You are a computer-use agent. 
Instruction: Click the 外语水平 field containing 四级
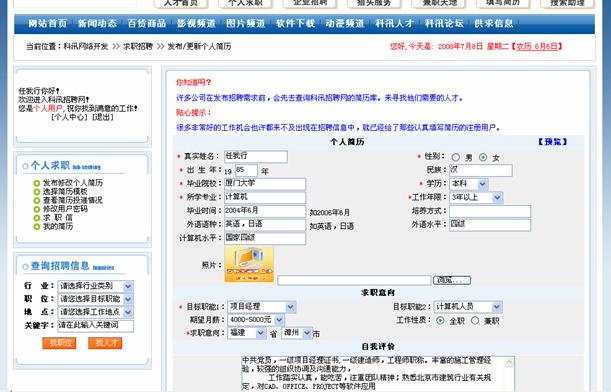490,225
